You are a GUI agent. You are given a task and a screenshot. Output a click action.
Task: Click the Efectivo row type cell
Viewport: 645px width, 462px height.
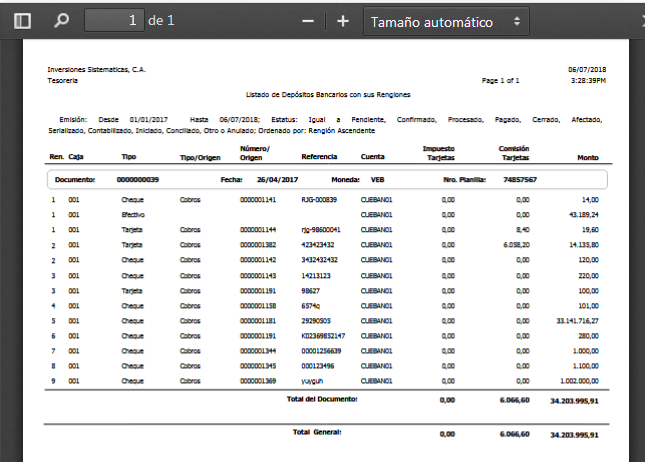coord(134,214)
